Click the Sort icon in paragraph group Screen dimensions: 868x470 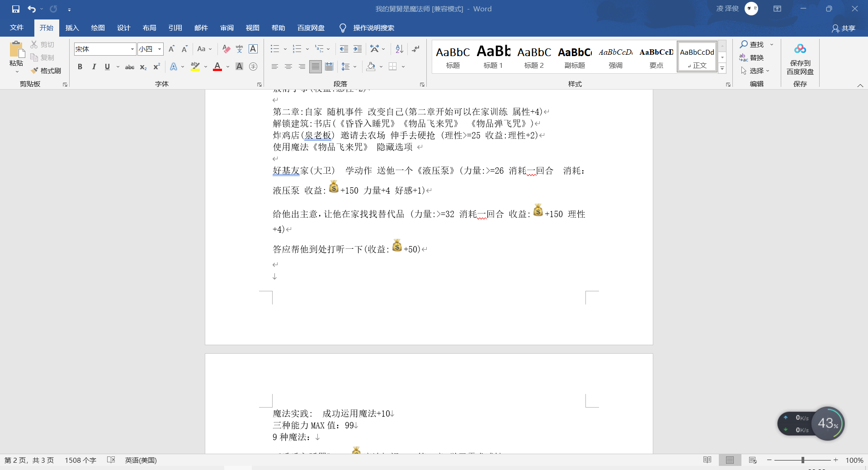tap(399, 49)
